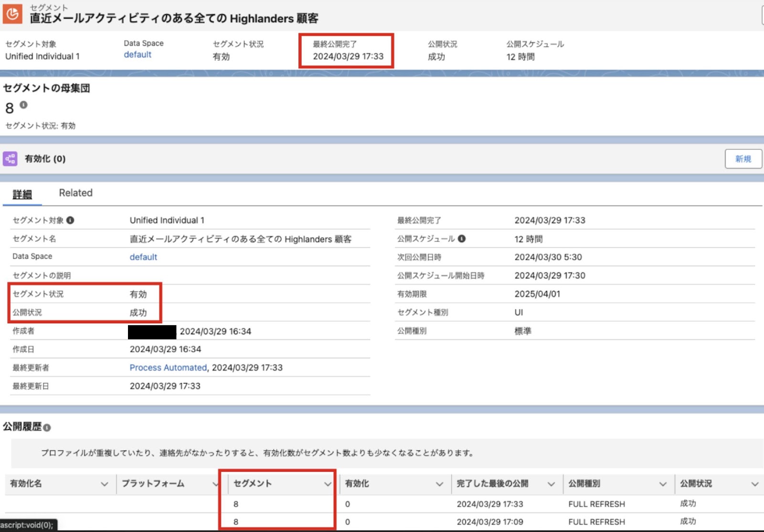The image size is (764, 532).
Task: Click the info icon next to 公開スケジュール field
Action: pos(462,238)
